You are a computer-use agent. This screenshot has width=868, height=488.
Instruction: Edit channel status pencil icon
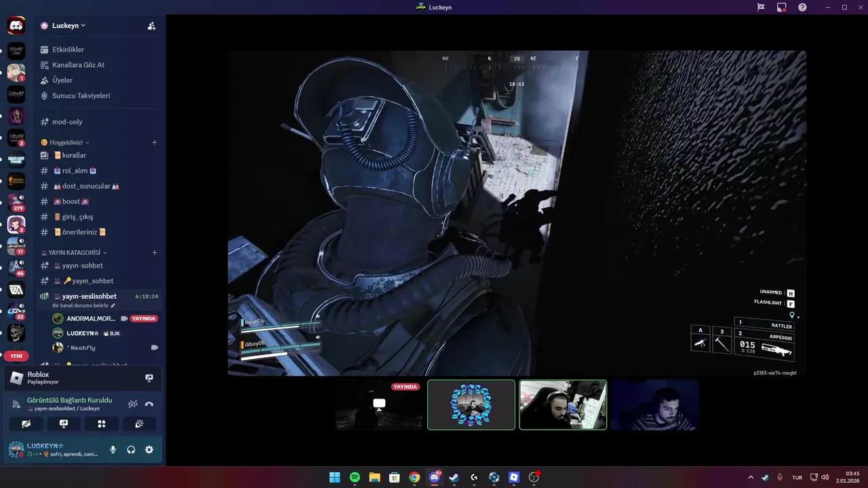coord(113,306)
